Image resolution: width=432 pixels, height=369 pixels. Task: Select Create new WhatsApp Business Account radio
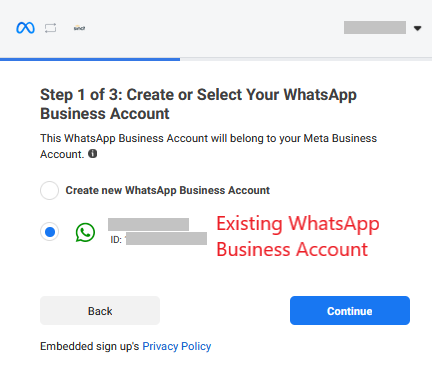point(49,190)
